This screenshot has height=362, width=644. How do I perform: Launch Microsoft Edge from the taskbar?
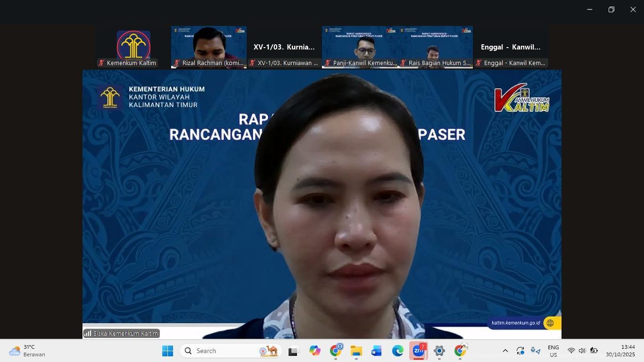[x=397, y=351]
